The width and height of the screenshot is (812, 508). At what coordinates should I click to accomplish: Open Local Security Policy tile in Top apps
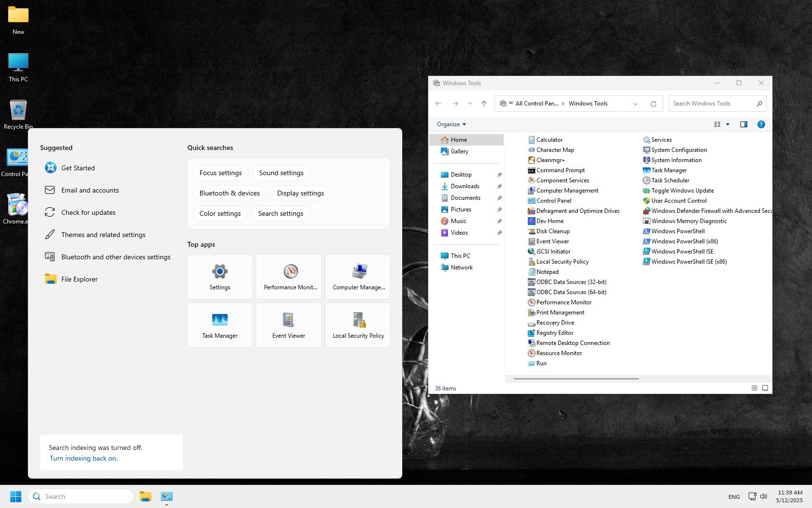tap(358, 325)
